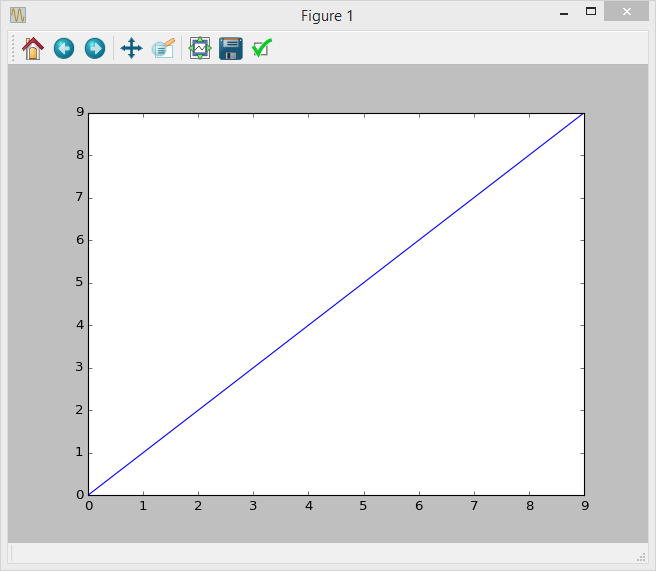Click the y-axis tick label 9
This screenshot has width=656, height=571.
pos(79,112)
